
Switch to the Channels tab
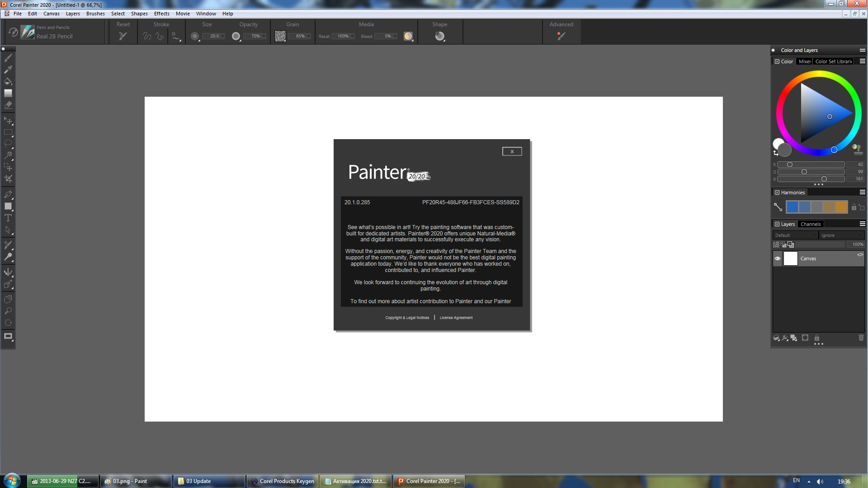(810, 224)
